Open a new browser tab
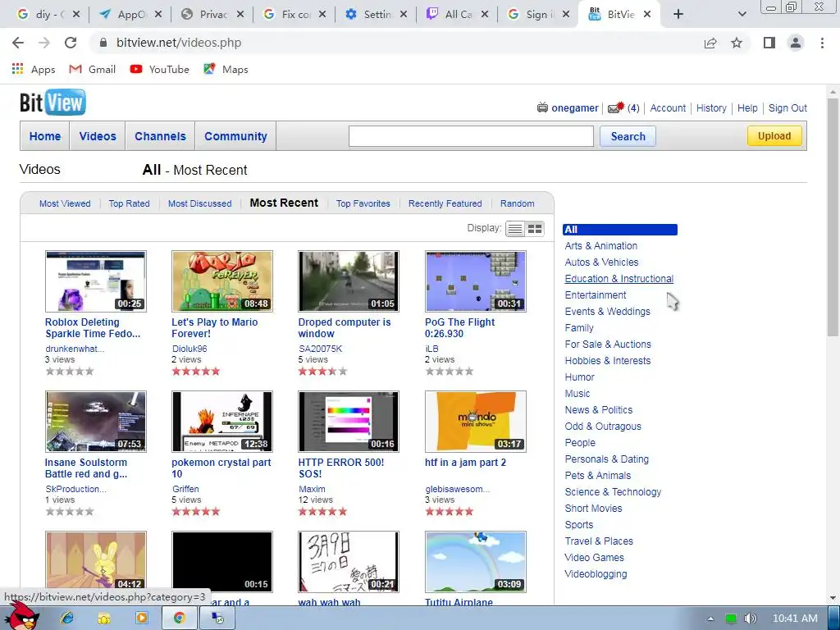The image size is (840, 630). coord(678,15)
